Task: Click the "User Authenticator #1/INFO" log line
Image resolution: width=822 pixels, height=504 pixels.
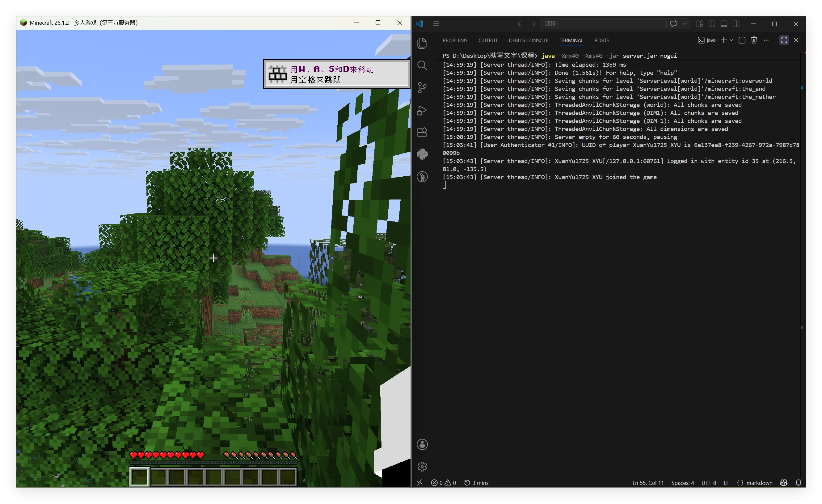Action: point(621,149)
